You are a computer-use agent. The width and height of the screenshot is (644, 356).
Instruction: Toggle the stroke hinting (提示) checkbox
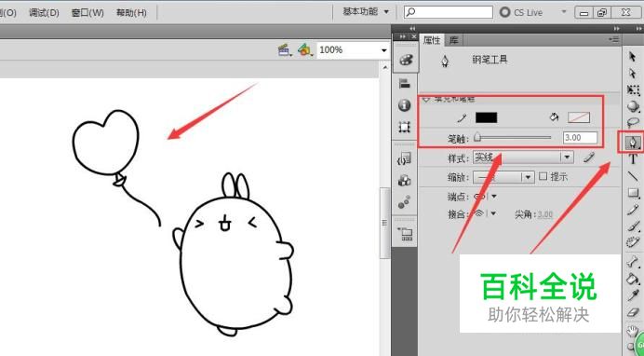pos(543,176)
